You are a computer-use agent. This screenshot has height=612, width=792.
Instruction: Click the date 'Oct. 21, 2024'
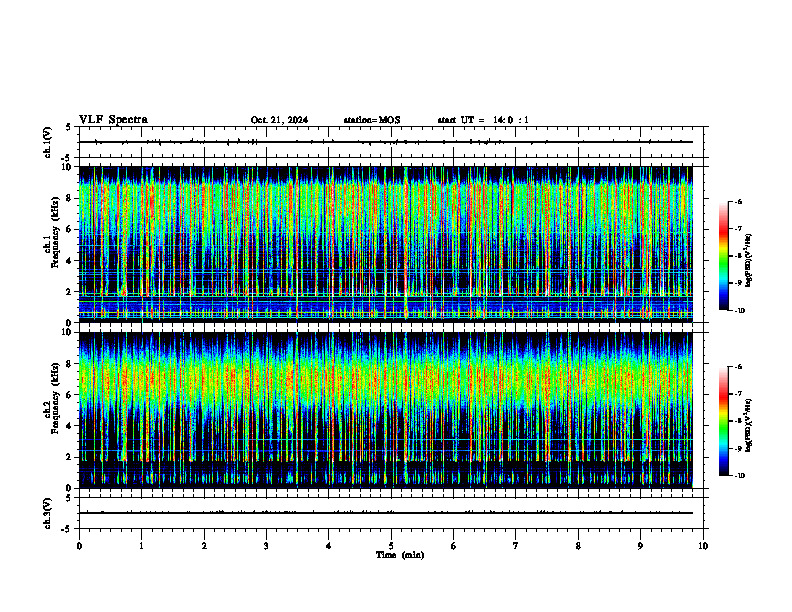(x=279, y=120)
